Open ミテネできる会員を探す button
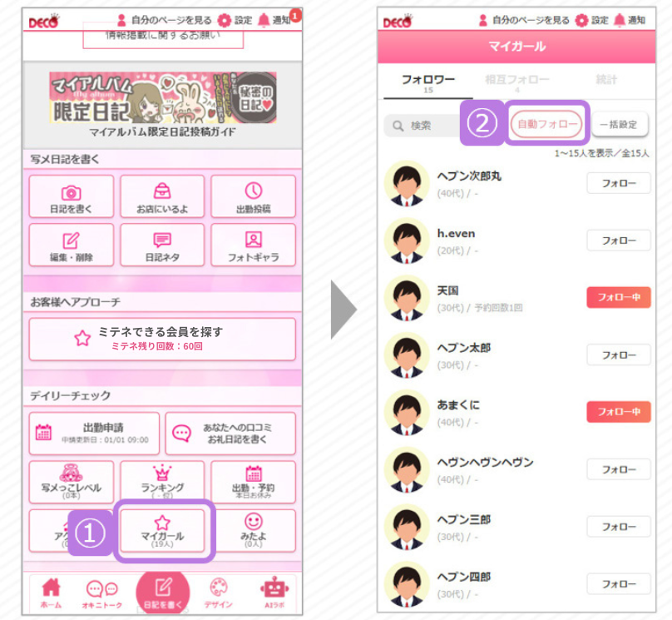The image size is (672, 620). [x=162, y=339]
